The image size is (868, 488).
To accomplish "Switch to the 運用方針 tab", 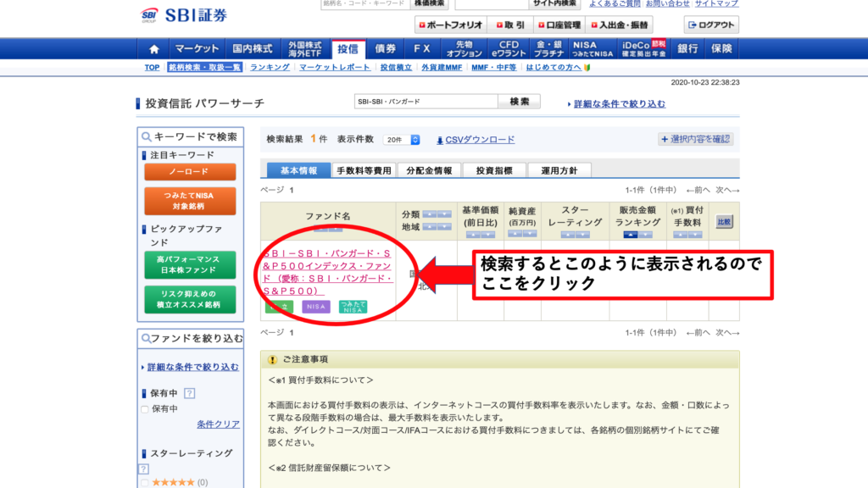I will (559, 170).
